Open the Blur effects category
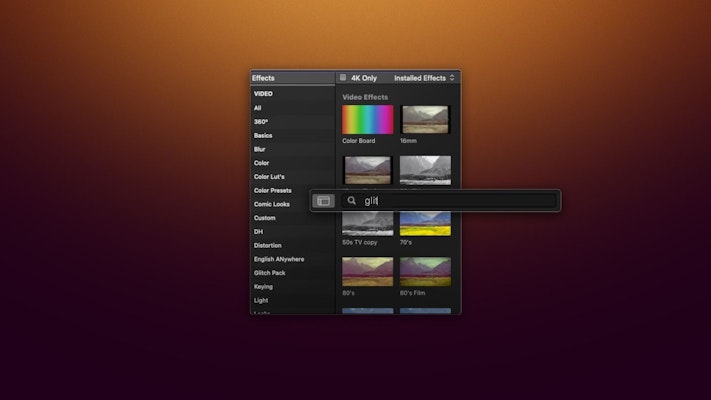The width and height of the screenshot is (711, 400). point(260,149)
